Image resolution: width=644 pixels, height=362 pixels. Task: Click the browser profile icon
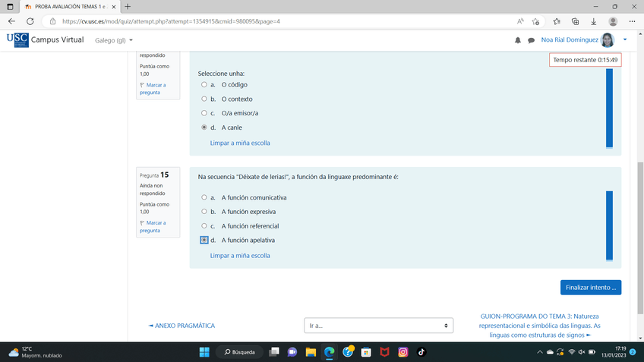point(613,21)
